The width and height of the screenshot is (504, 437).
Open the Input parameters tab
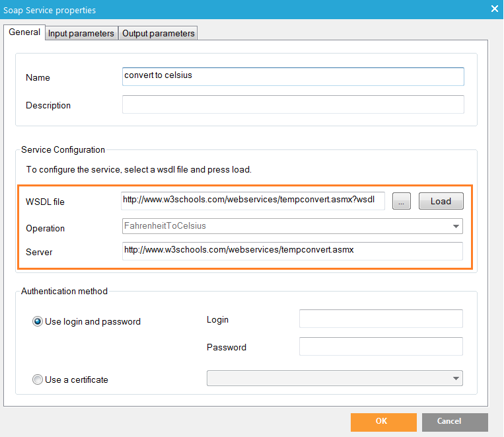pyautogui.click(x=81, y=34)
